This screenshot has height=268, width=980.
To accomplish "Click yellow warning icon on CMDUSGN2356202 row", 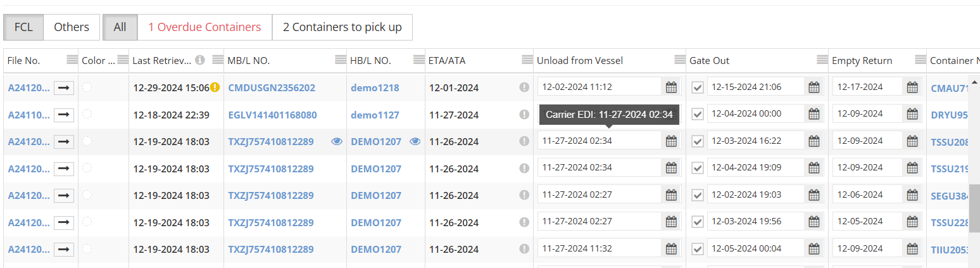I will (x=215, y=87).
